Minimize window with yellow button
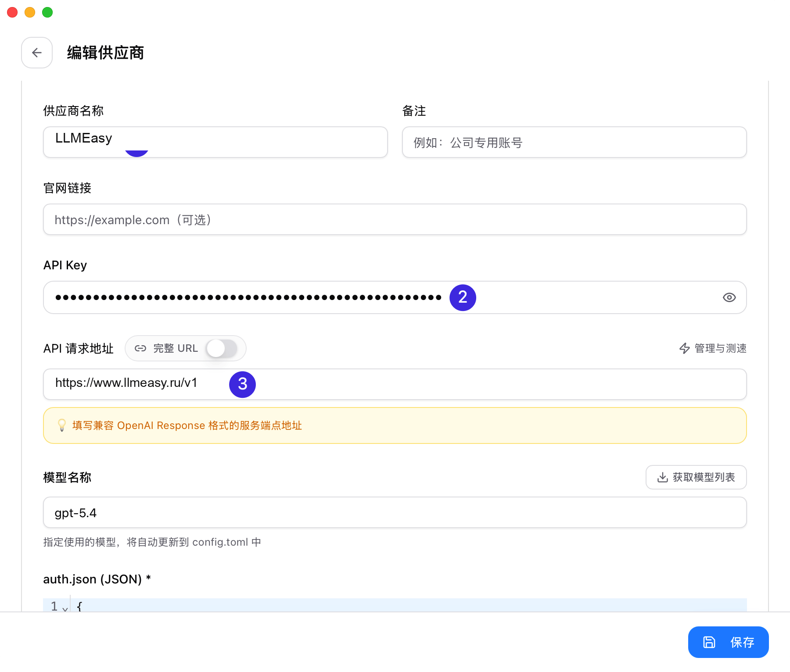 [x=30, y=12]
